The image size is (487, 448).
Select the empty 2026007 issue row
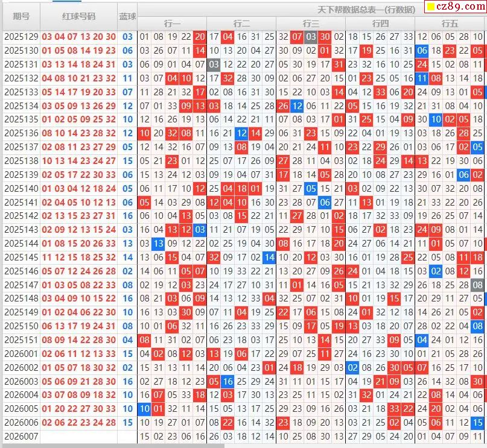(21, 436)
